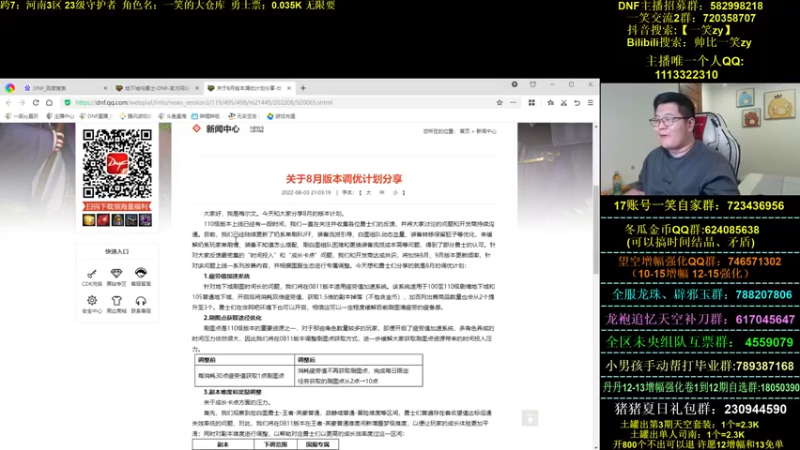The image size is (800, 450).
Task: Open the favorites list icon in toolbar
Action: pyautogui.click(x=551, y=103)
